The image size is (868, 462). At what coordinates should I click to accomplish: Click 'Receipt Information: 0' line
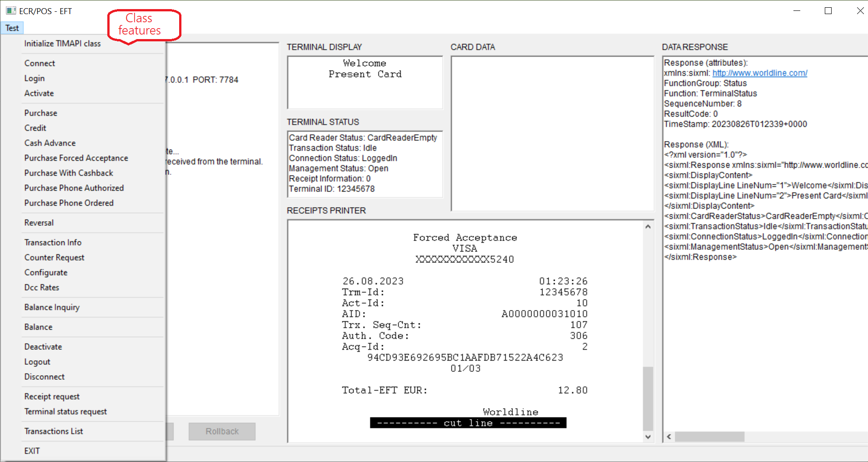pos(330,179)
